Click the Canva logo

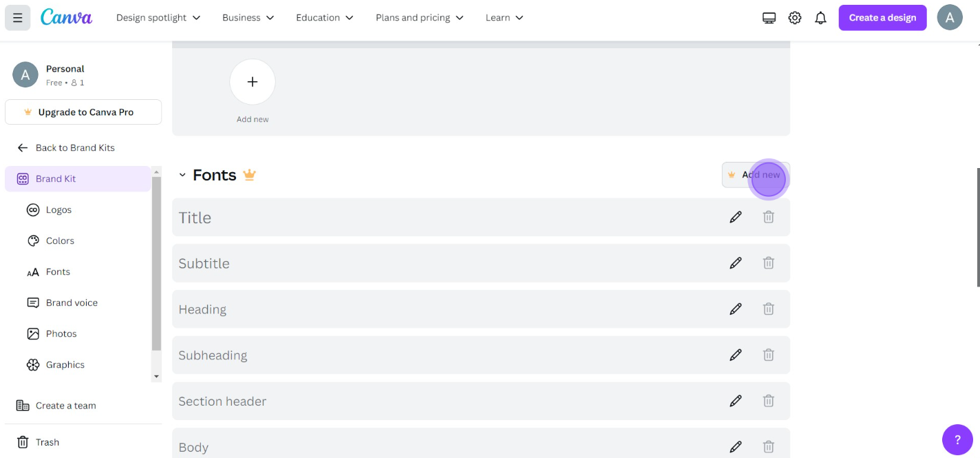[x=66, y=17]
